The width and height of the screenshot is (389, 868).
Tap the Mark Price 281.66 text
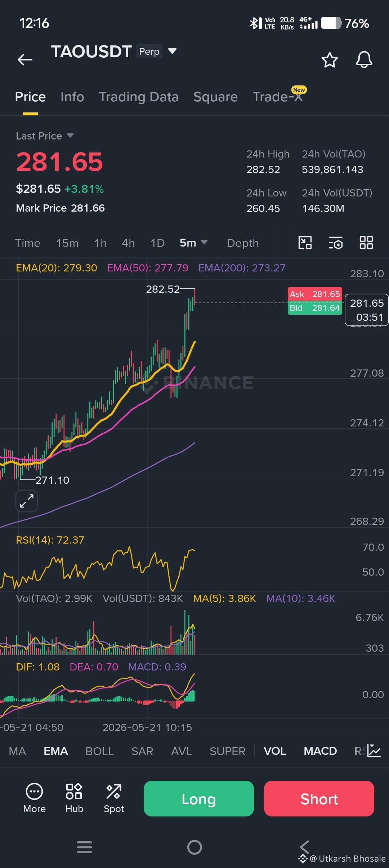pyautogui.click(x=60, y=208)
